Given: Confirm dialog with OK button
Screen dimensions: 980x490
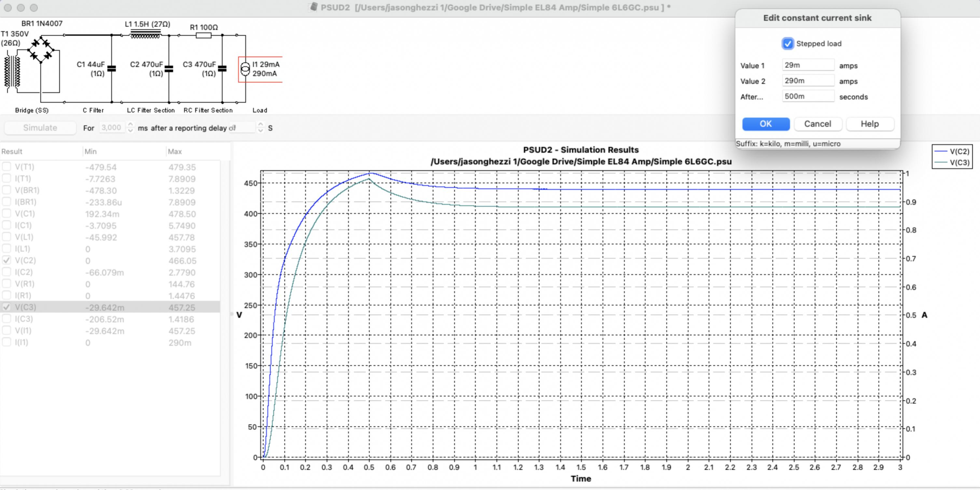Looking at the screenshot, I should click(766, 124).
